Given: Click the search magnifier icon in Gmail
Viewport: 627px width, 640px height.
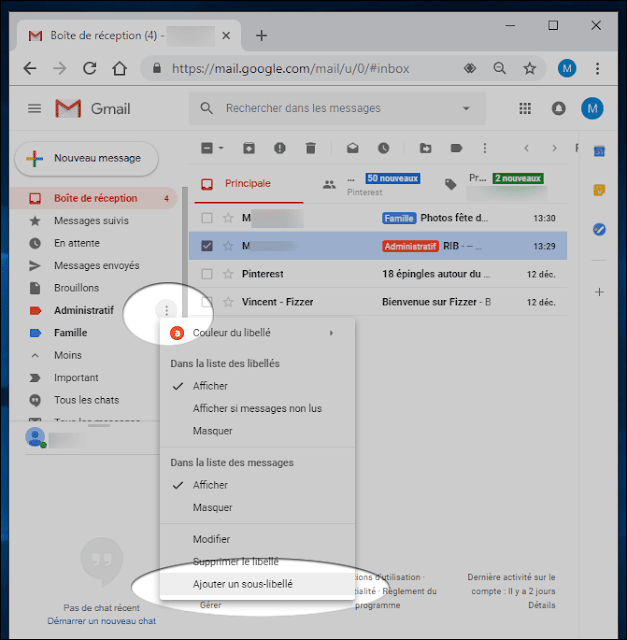Looking at the screenshot, I should tap(207, 108).
